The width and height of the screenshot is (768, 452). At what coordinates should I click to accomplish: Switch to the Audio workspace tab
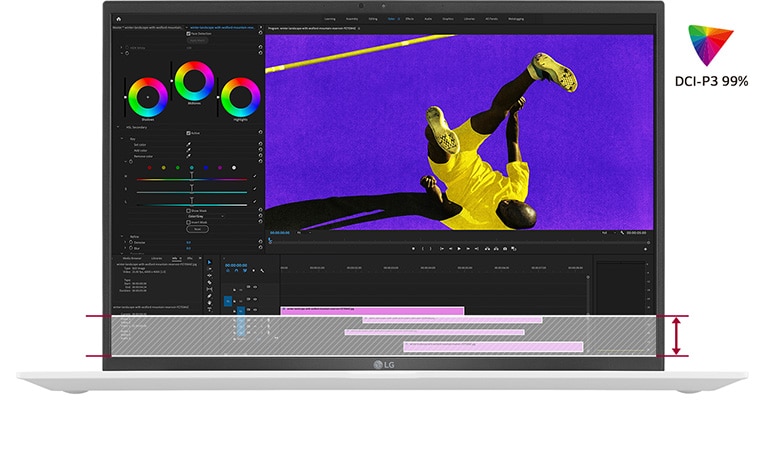pos(429,18)
